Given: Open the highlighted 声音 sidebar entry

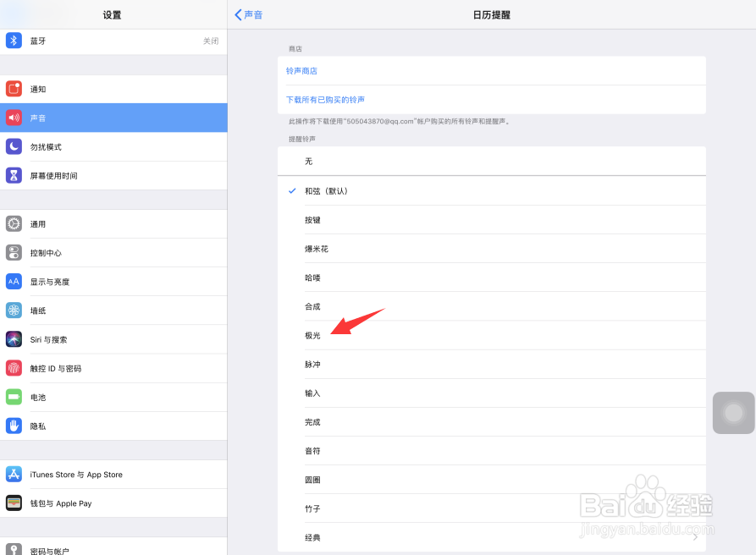Looking at the screenshot, I should (x=113, y=118).
